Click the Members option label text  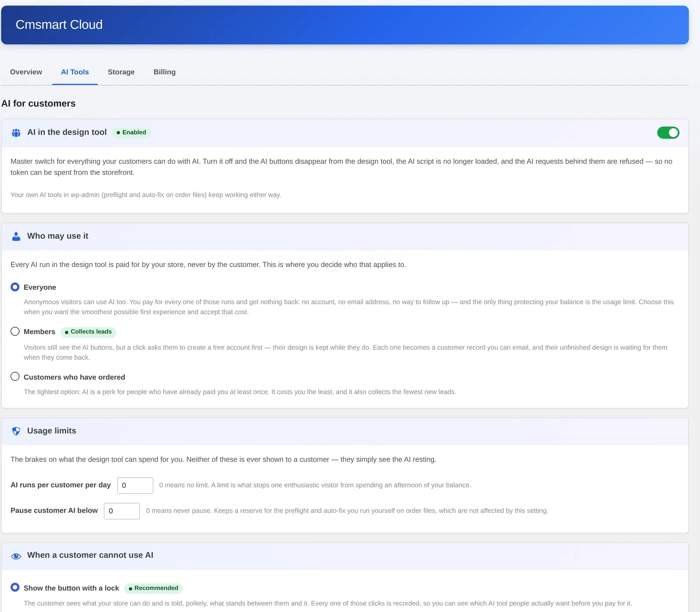[x=39, y=332]
